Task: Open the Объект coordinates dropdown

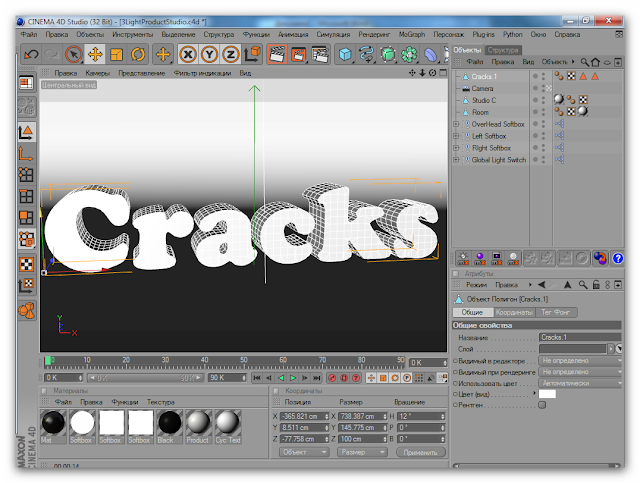Action: pos(304,452)
